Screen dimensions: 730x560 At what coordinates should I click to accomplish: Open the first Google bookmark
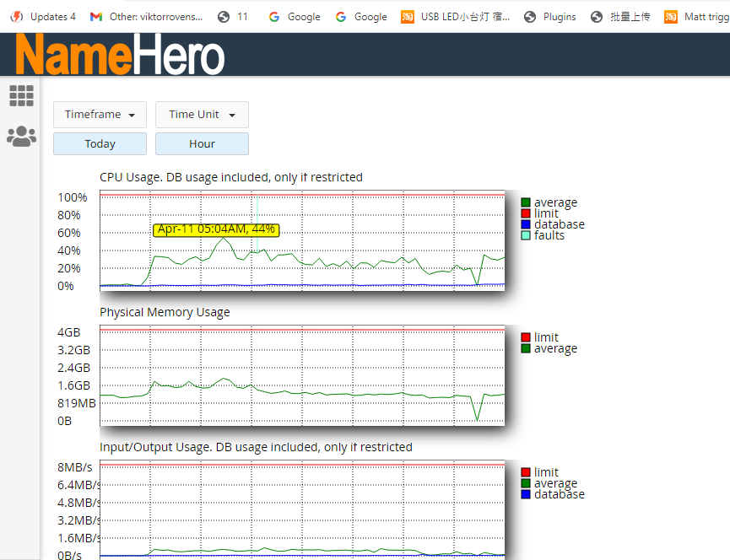coord(294,17)
